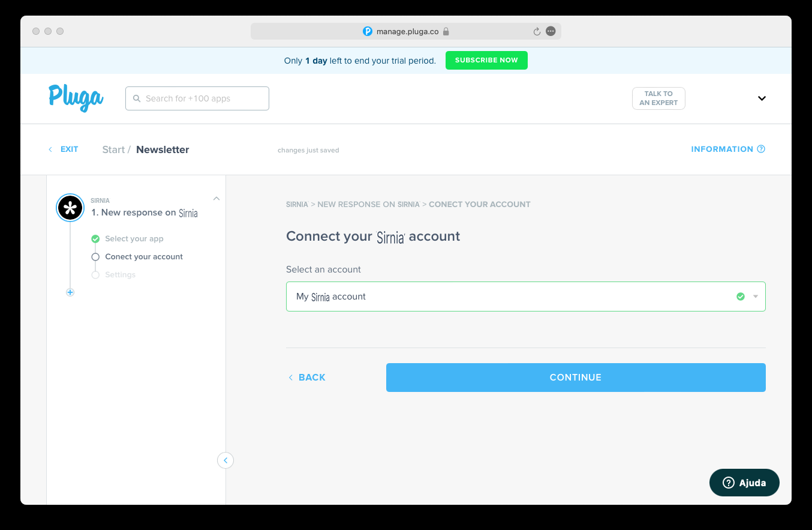Screen dimensions: 812x530
Task: Click green checkmark beside Select your app
Action: click(95, 238)
